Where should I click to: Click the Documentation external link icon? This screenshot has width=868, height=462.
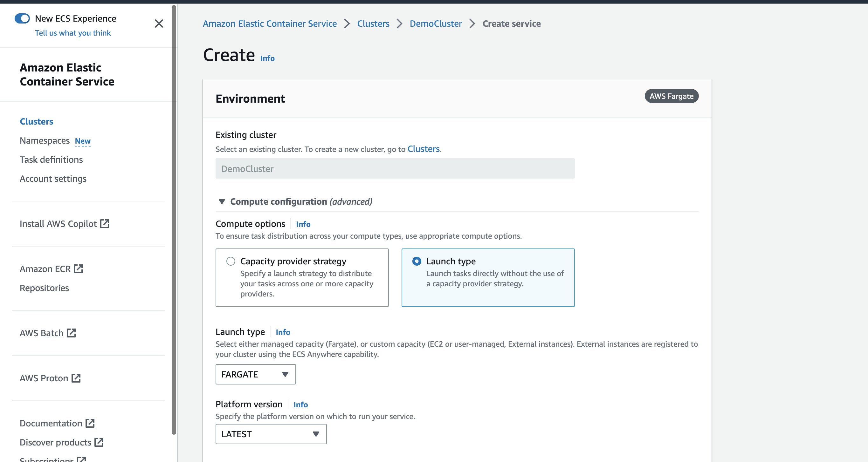(x=90, y=423)
